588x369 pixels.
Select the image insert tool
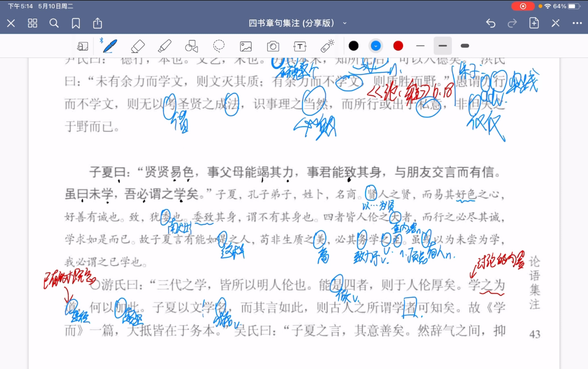tap(246, 45)
